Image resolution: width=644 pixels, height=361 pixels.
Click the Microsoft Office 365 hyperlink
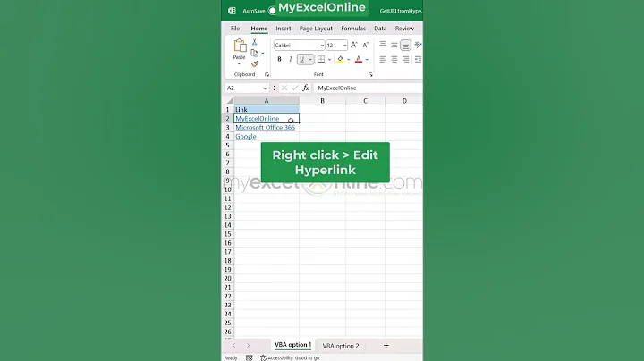[x=265, y=128]
